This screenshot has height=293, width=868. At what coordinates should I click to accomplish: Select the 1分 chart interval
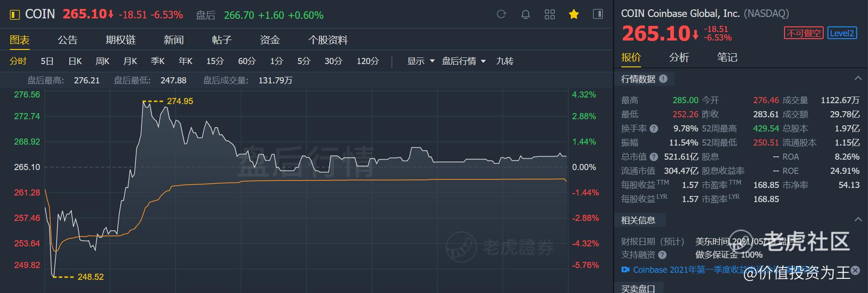pos(276,61)
